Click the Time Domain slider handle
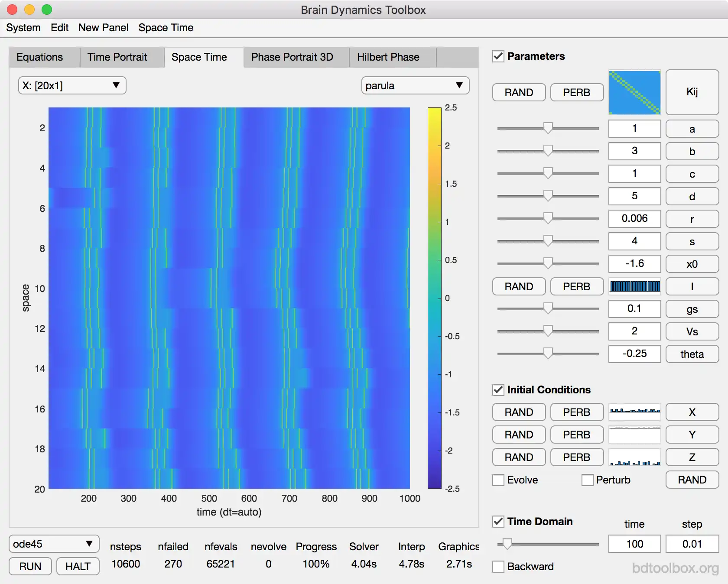 point(507,544)
